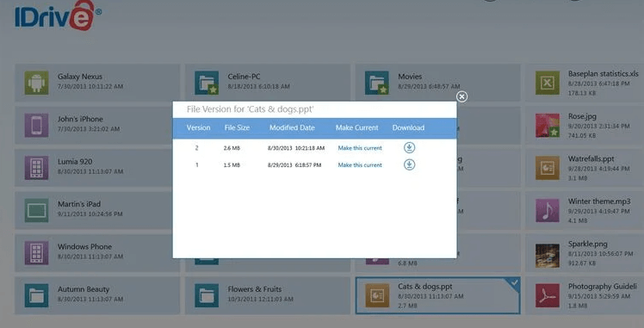Open Martin's iPad device icon
644x328 pixels.
click(x=36, y=210)
